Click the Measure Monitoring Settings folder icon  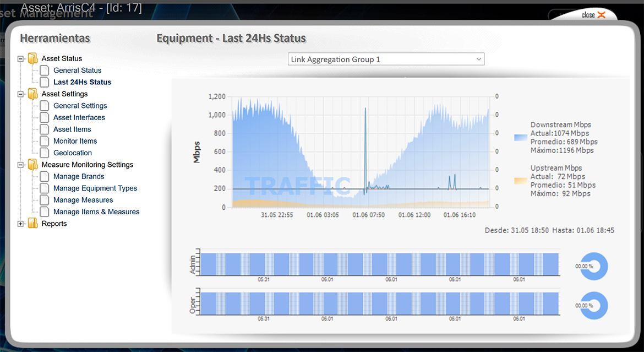pyautogui.click(x=33, y=165)
